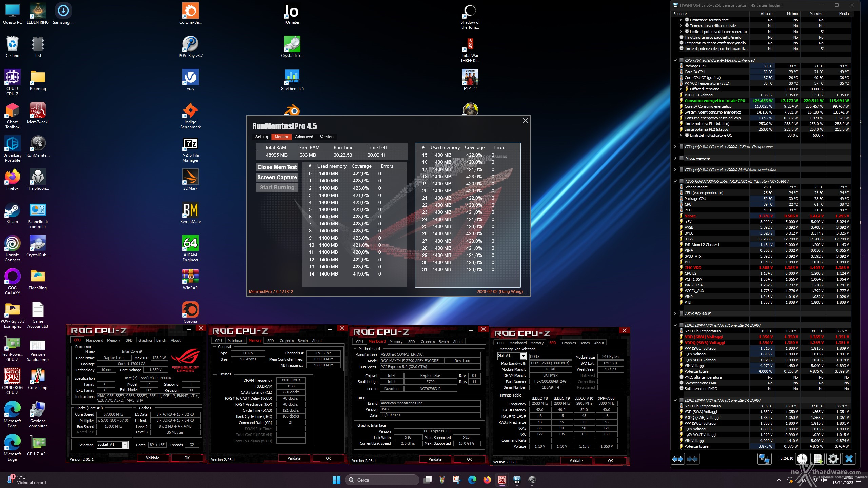Open Selection Socket #1 dropdown in CPU-Z
This screenshot has width=868, height=488.
[113, 445]
